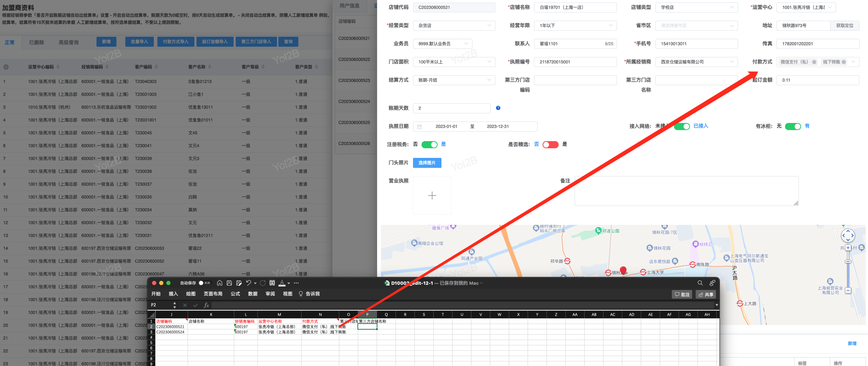The height and width of the screenshot is (366, 868).
Task: Click Excel Save icon
Action: tap(229, 283)
